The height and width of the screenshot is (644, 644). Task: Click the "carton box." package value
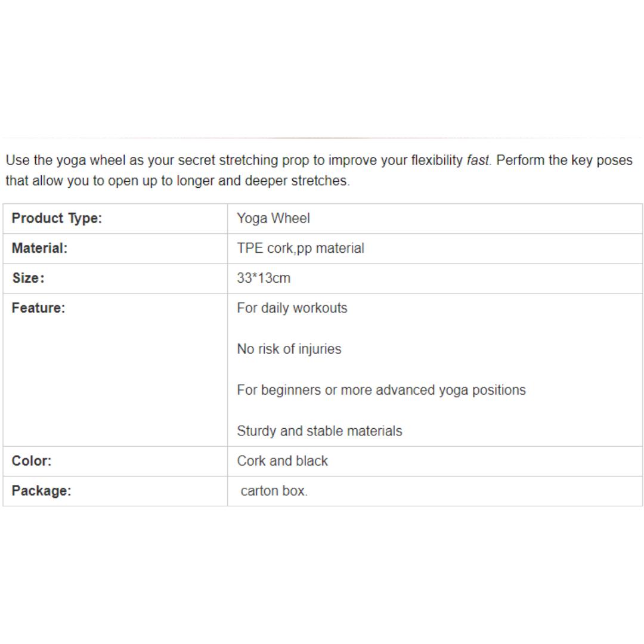pyautogui.click(x=274, y=491)
